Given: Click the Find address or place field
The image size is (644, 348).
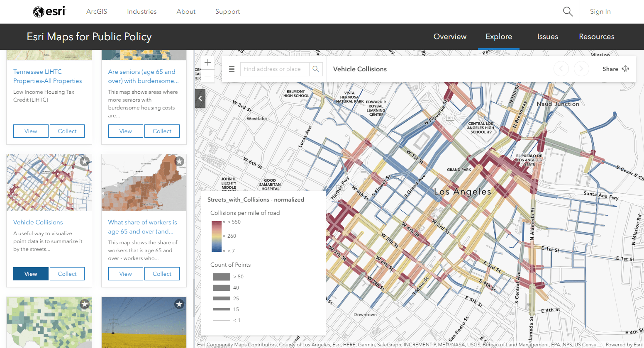Looking at the screenshot, I should click(275, 69).
